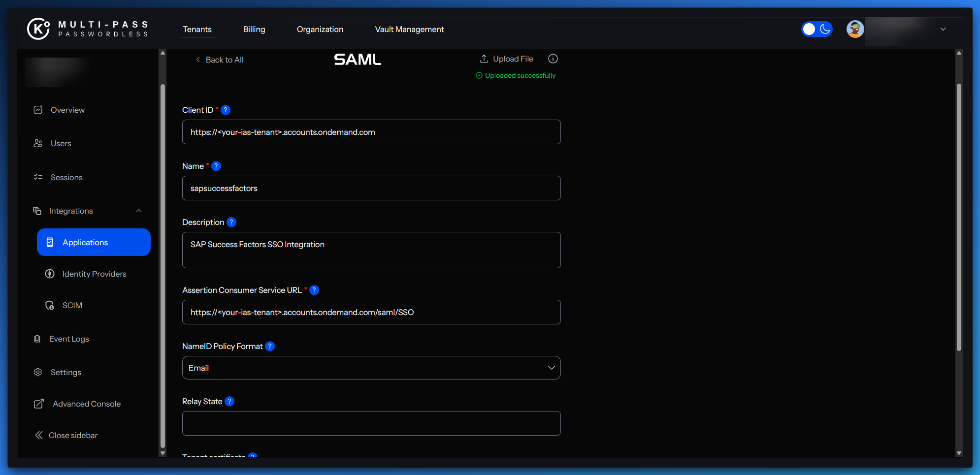Expand the user account menu chevron
This screenshot has height=475, width=980.
click(943, 30)
